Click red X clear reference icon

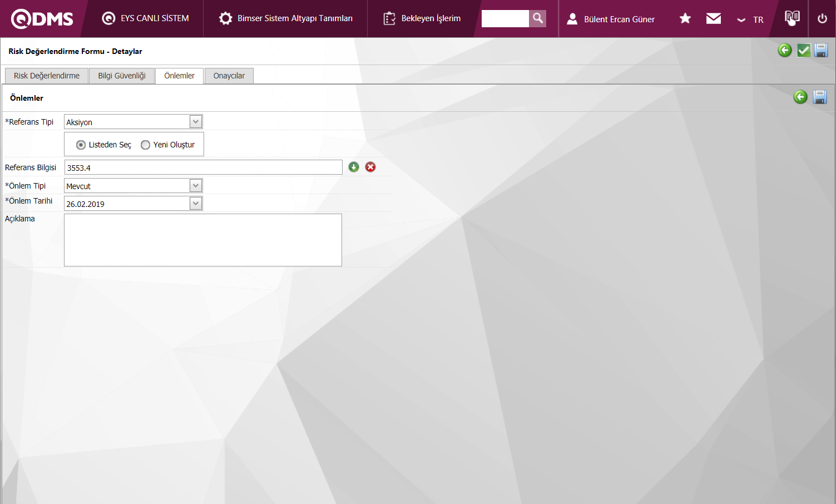(x=370, y=167)
